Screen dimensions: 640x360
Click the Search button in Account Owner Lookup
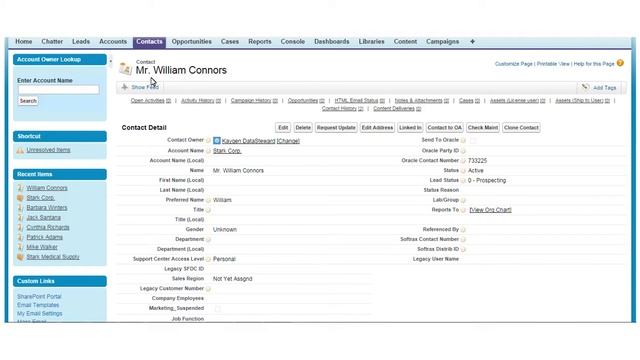click(x=28, y=101)
